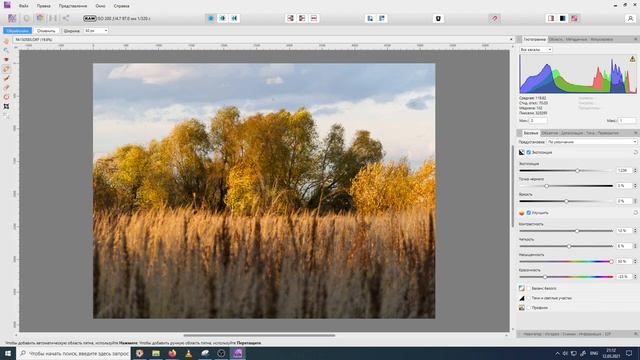Screen dimensions: 640x360
Task: Open the Windows Start button
Action: point(8,353)
